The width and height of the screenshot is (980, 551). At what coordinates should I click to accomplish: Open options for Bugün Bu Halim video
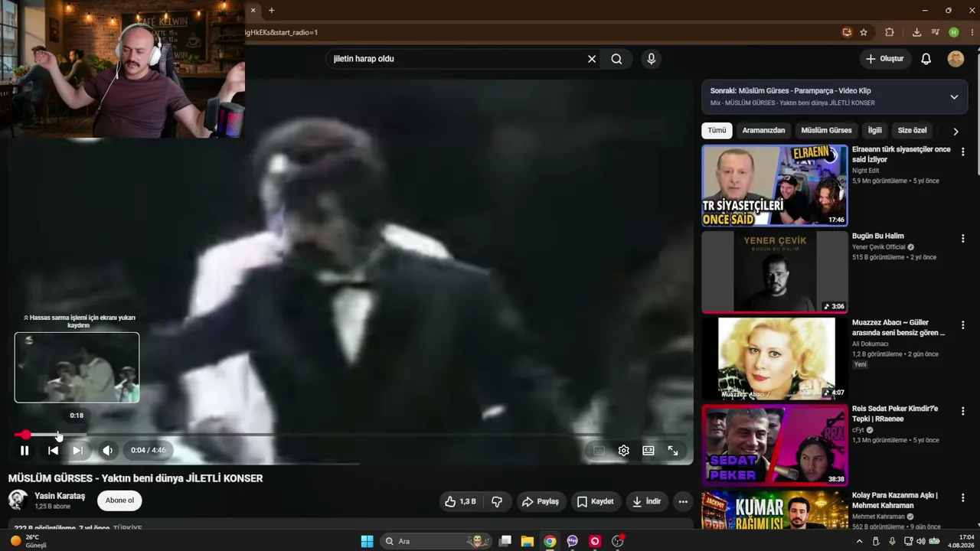pyautogui.click(x=963, y=239)
